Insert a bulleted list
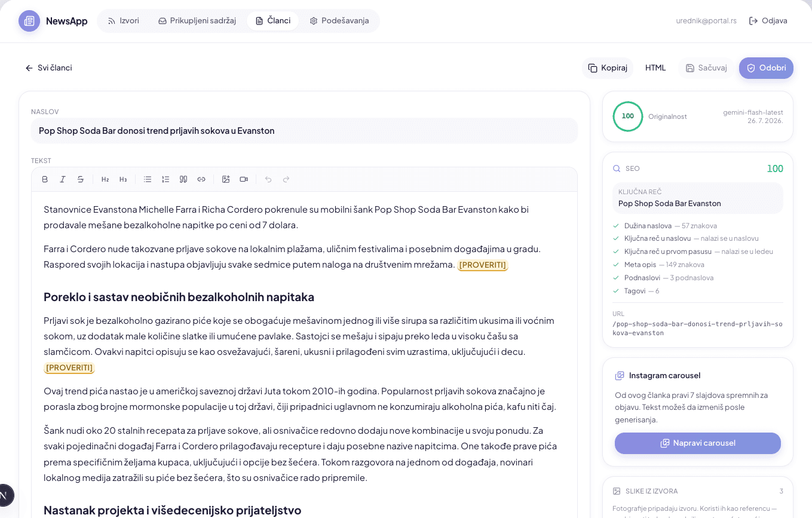Image resolution: width=812 pixels, height=518 pixels. coord(148,179)
